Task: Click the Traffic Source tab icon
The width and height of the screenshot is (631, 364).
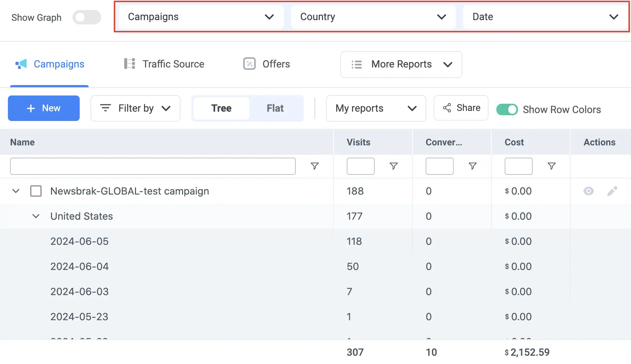Action: tap(130, 64)
